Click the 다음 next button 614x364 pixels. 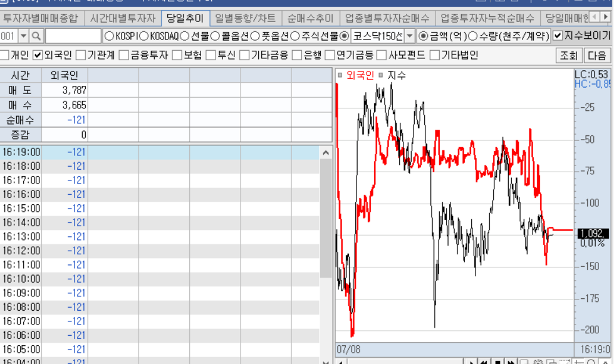pos(597,55)
